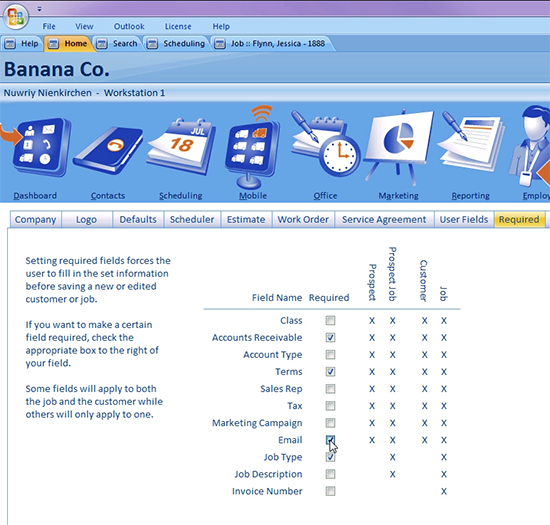Click the Office application orb button

(x=15, y=16)
